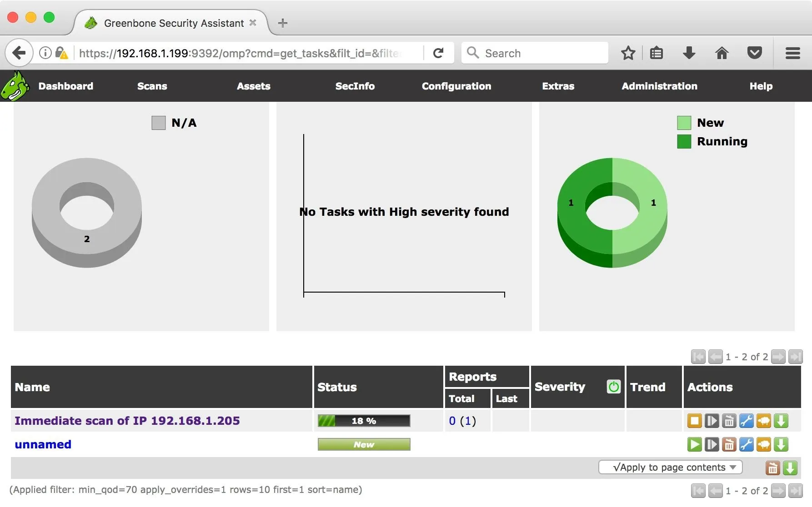Open the browser hamburger menu
The image size is (812, 507).
tap(792, 53)
